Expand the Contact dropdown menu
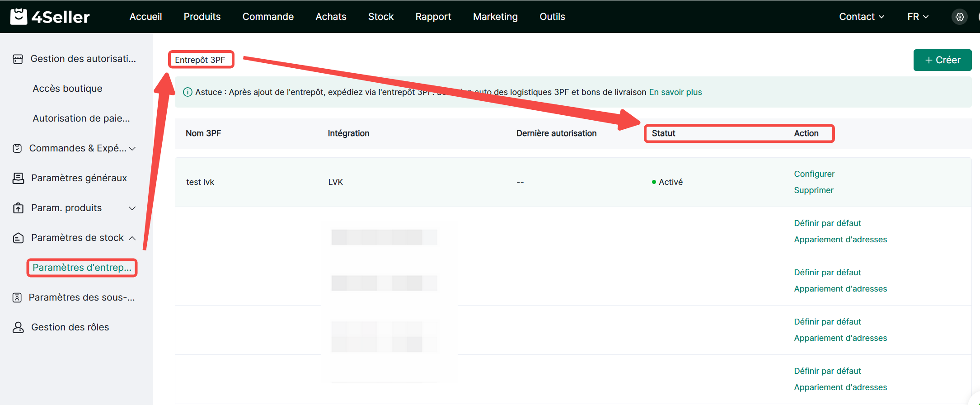Viewport: 980px width, 405px height. point(861,17)
